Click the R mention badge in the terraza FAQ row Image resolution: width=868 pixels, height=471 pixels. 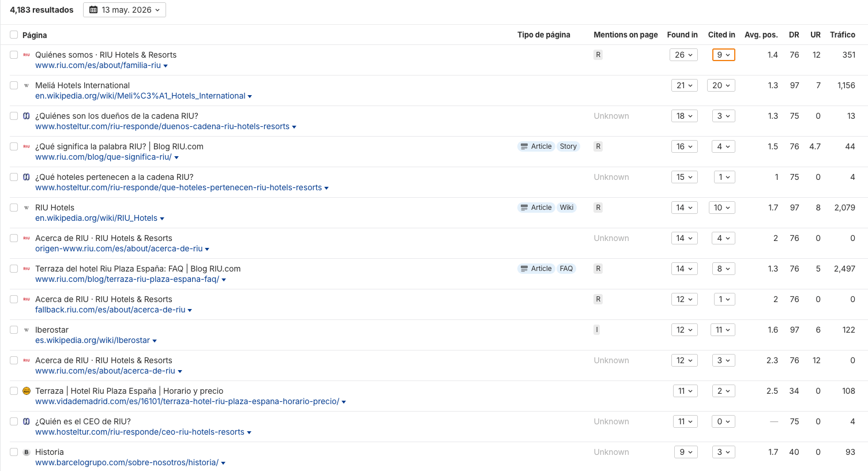[598, 269]
